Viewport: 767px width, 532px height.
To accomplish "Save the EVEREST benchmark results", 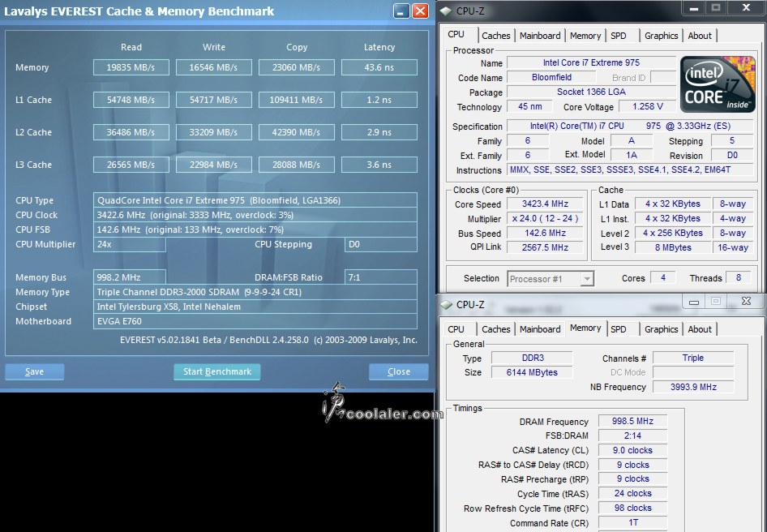I will [x=34, y=371].
